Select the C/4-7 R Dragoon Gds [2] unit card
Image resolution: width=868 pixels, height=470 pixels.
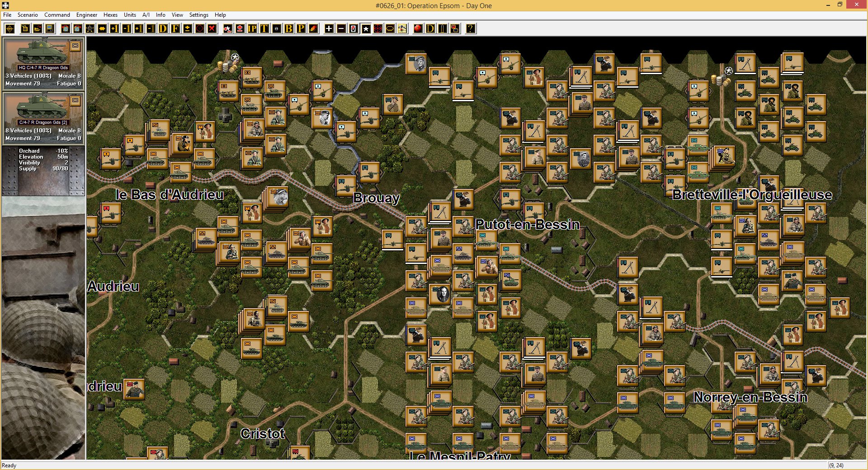pyautogui.click(x=43, y=117)
